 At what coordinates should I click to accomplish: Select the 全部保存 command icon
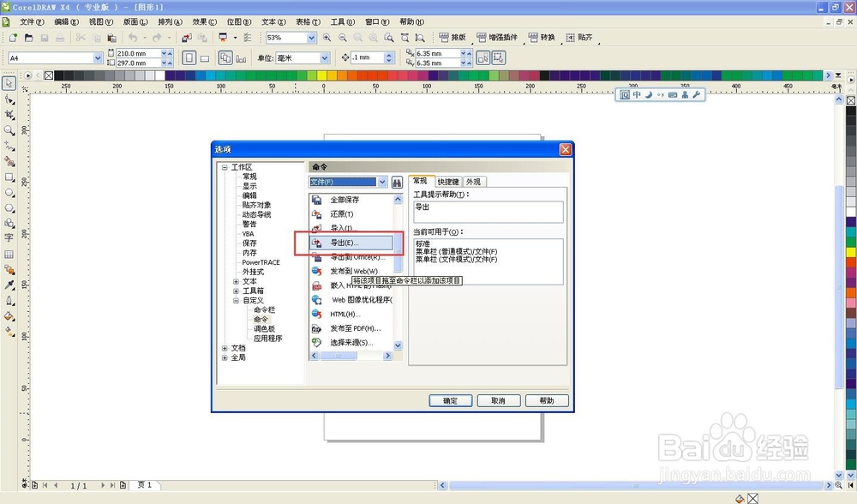point(316,200)
